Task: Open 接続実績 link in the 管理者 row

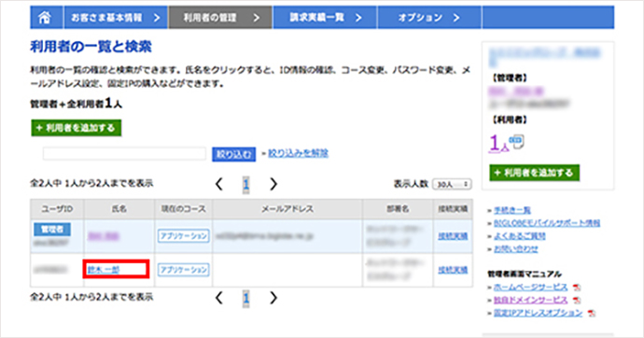Action: [x=453, y=236]
